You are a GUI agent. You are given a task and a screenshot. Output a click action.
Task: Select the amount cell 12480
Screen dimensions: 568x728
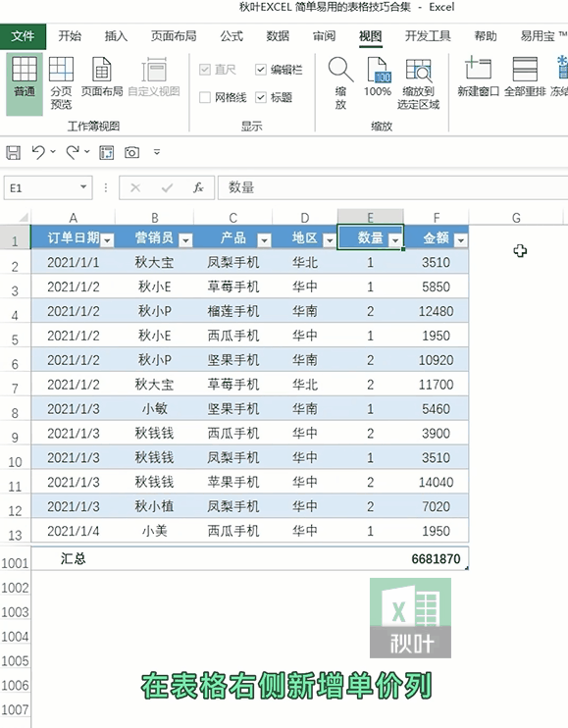(x=436, y=311)
